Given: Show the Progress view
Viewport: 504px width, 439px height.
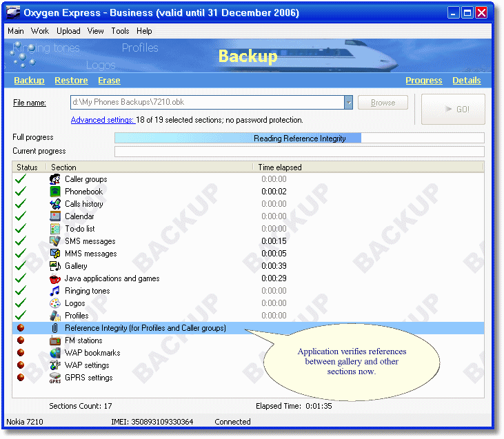Looking at the screenshot, I should point(424,81).
